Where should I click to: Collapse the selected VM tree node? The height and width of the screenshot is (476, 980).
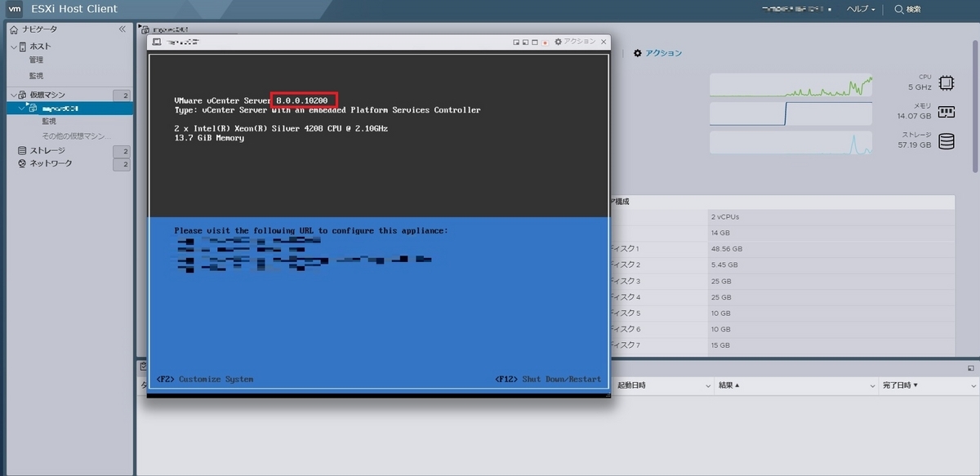[x=23, y=108]
